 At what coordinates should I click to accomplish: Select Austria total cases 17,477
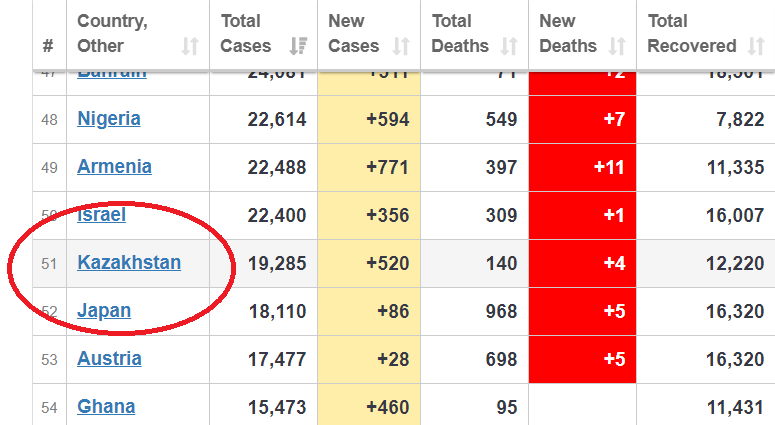click(x=277, y=359)
